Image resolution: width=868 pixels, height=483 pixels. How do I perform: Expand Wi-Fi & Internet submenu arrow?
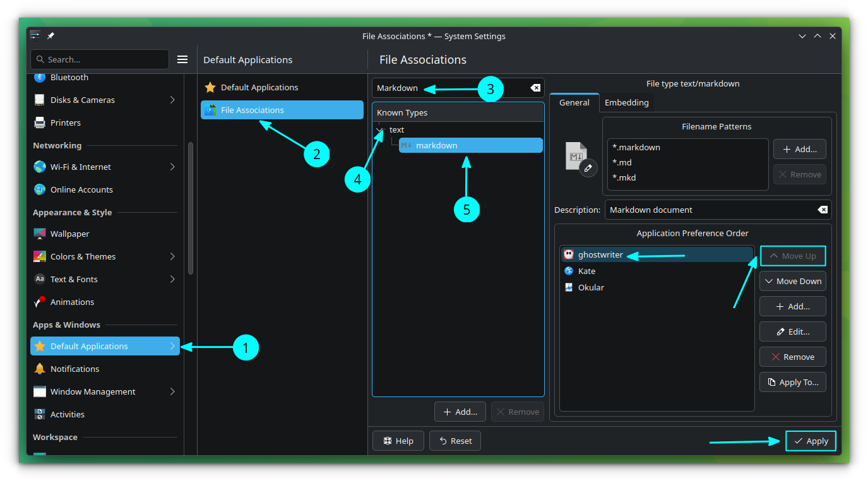click(172, 167)
